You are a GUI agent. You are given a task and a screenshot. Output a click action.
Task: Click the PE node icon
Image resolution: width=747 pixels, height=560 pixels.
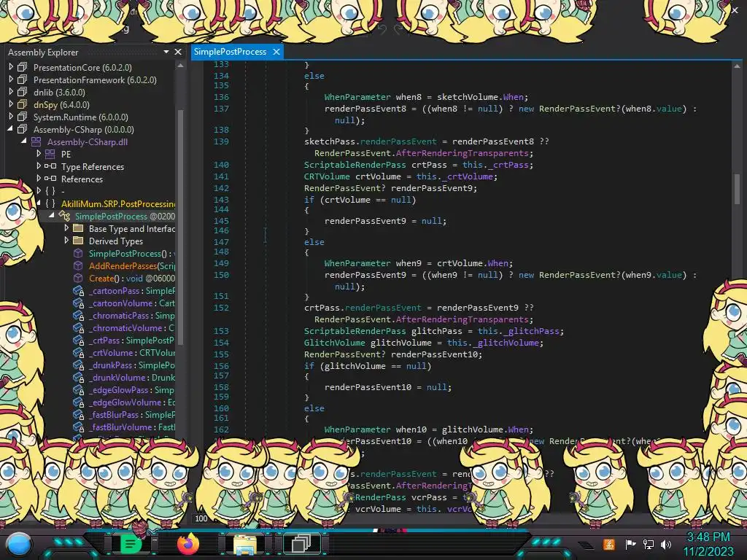50,154
